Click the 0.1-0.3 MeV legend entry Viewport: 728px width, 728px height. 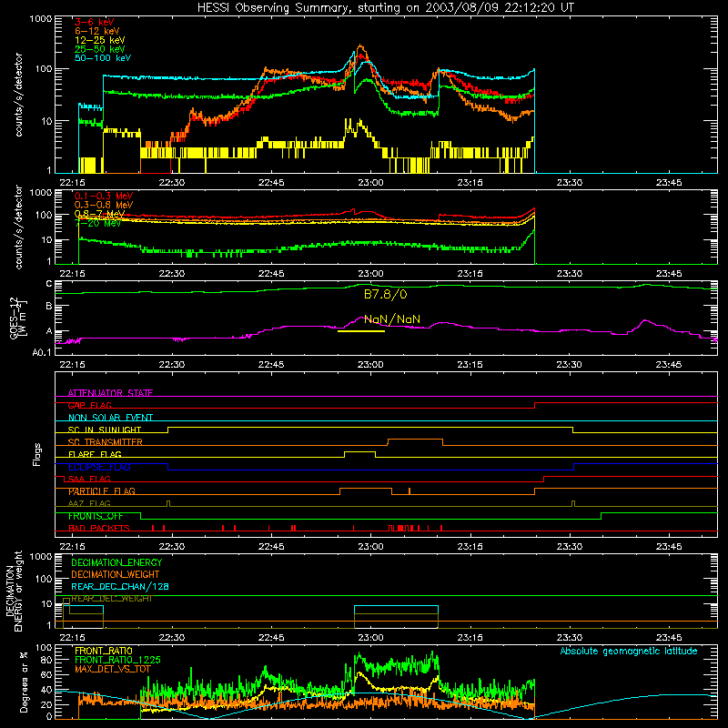click(x=104, y=196)
